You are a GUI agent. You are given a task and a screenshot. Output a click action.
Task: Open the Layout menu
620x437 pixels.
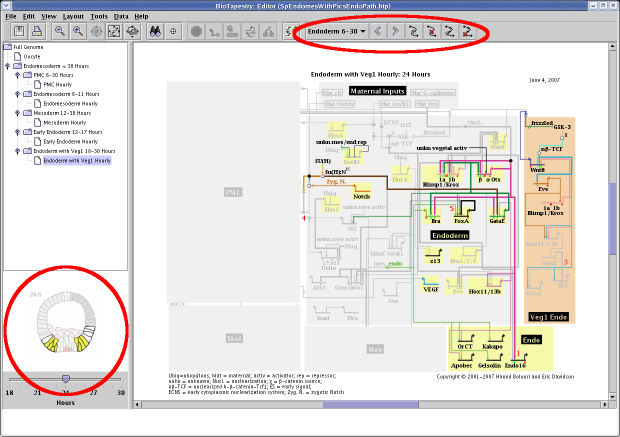(73, 17)
